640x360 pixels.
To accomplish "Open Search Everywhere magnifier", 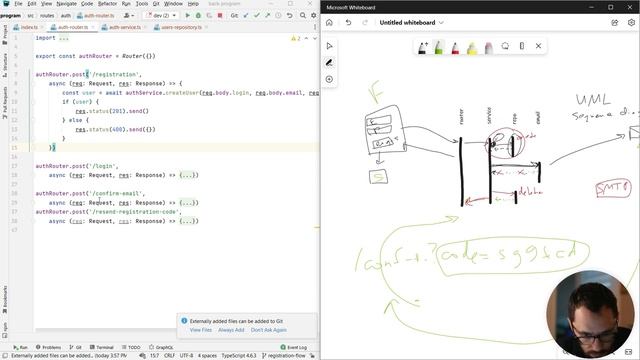I will click(x=303, y=16).
